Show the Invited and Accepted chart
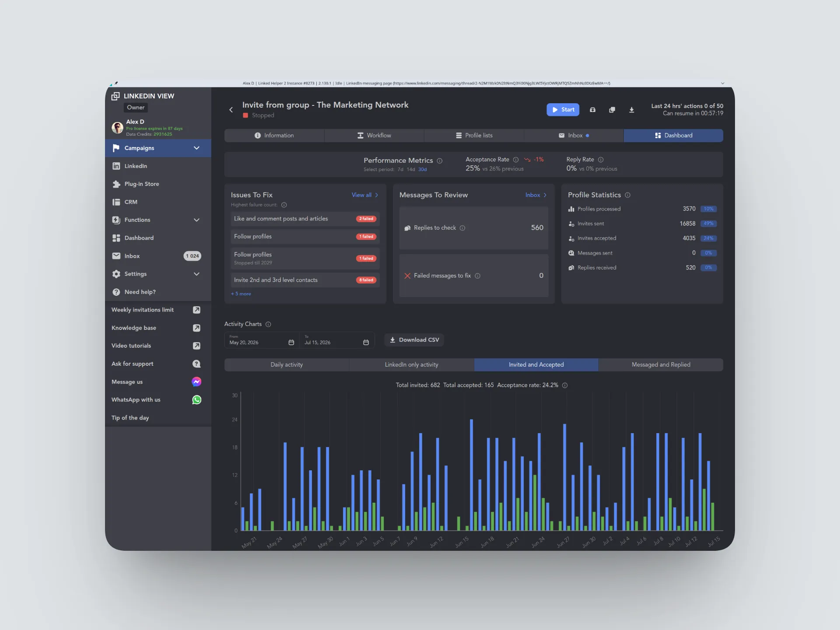This screenshot has height=630, width=840. pos(536,364)
